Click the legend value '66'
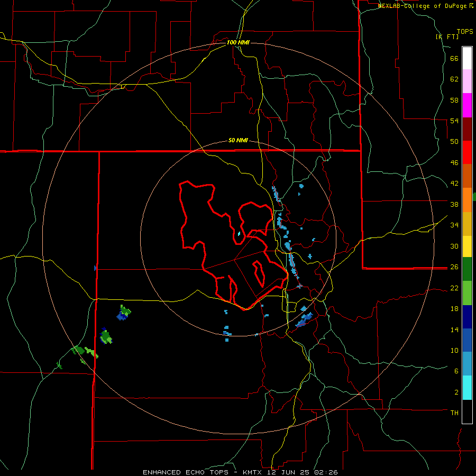The image size is (476, 476). (454, 58)
